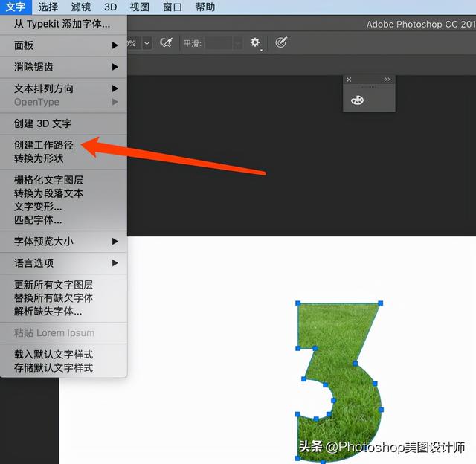Expand the 字体预览大小 submenu
Viewport: 476px width, 464px height.
63,242
